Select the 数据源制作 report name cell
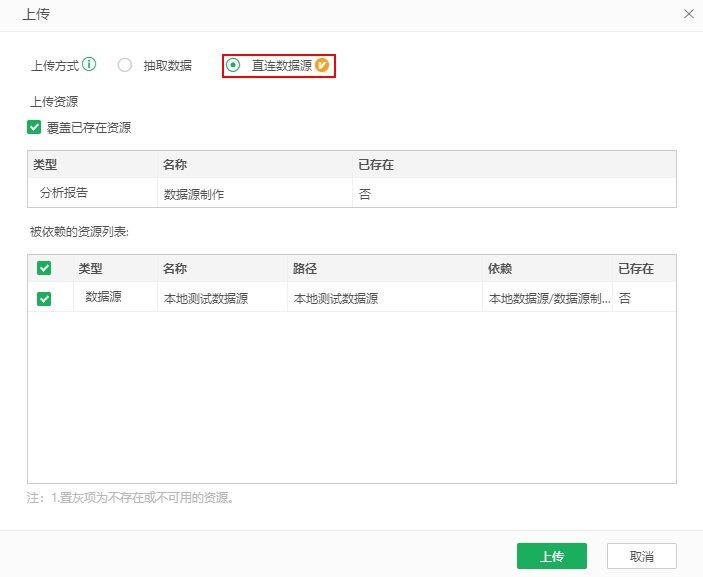Screen dimensions: 703x577 (194, 194)
